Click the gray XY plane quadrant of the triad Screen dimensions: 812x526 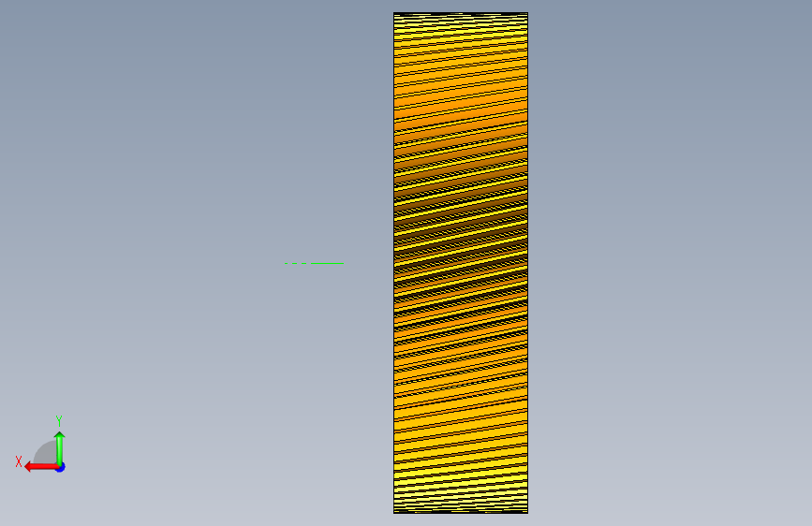(46, 452)
